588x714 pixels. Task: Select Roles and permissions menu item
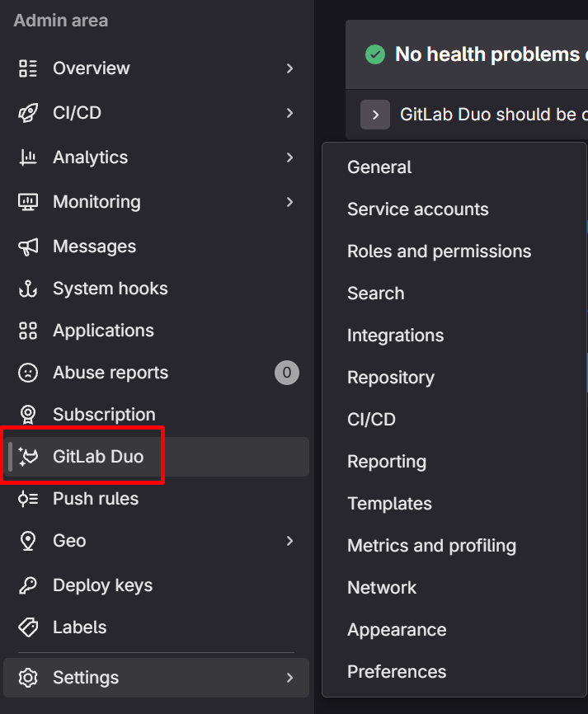pos(439,251)
